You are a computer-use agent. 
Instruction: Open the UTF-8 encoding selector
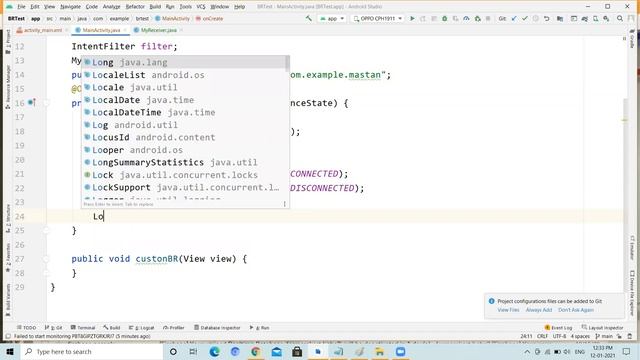pyautogui.click(x=559, y=336)
